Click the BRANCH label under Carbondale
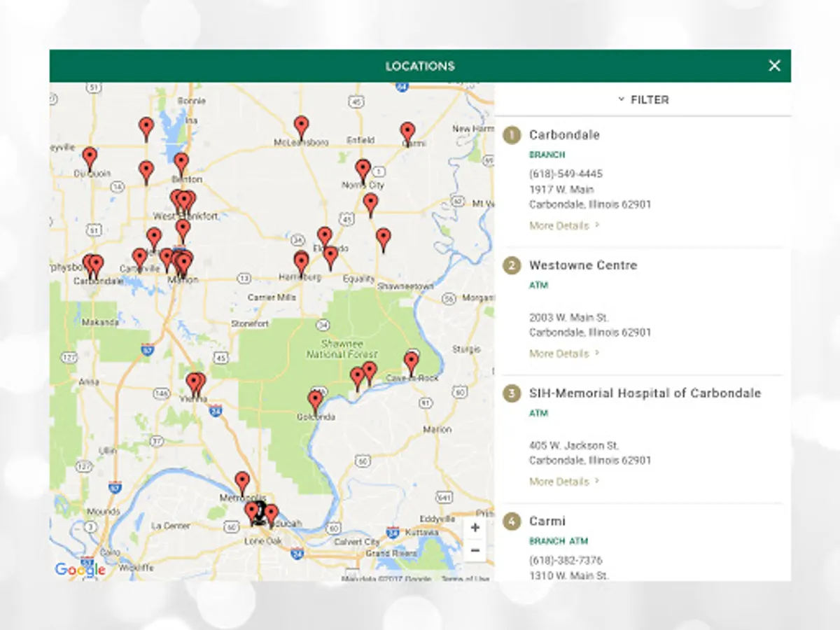 tap(547, 155)
